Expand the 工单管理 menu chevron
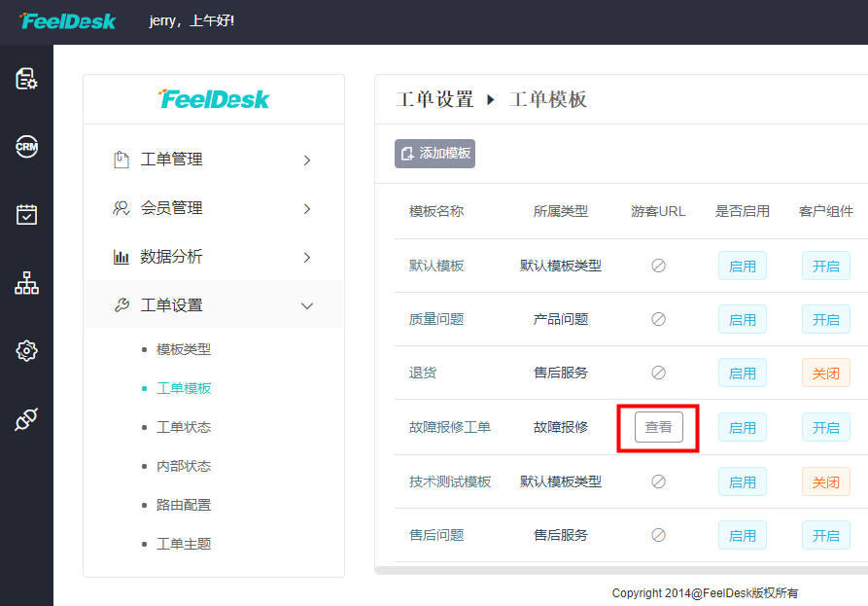The image size is (868, 606). tap(306, 159)
